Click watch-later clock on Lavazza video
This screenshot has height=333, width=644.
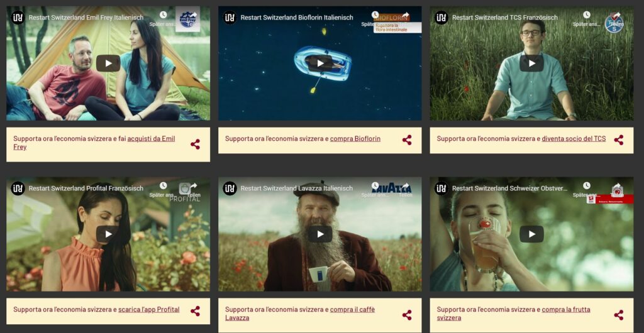click(375, 186)
